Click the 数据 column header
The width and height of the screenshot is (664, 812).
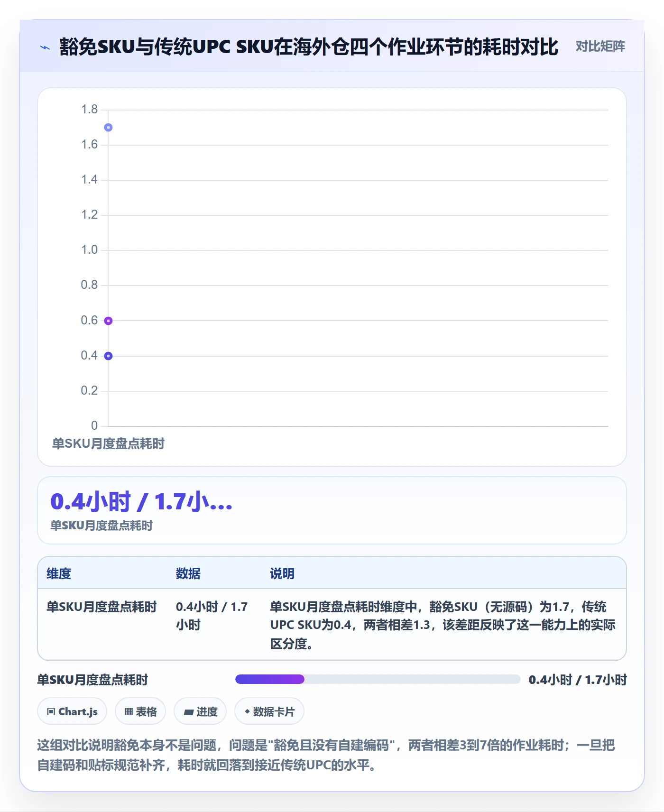(x=188, y=573)
